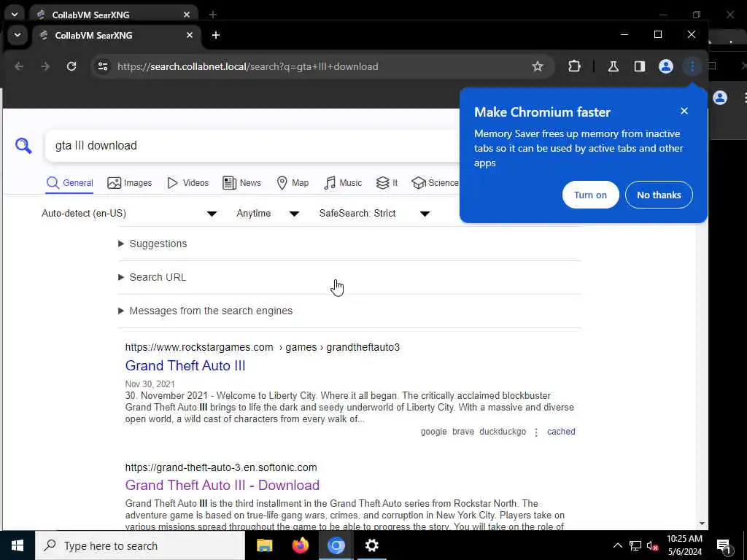The image size is (747, 560).
Task: Click the 'google' engine label
Action: pyautogui.click(x=433, y=432)
